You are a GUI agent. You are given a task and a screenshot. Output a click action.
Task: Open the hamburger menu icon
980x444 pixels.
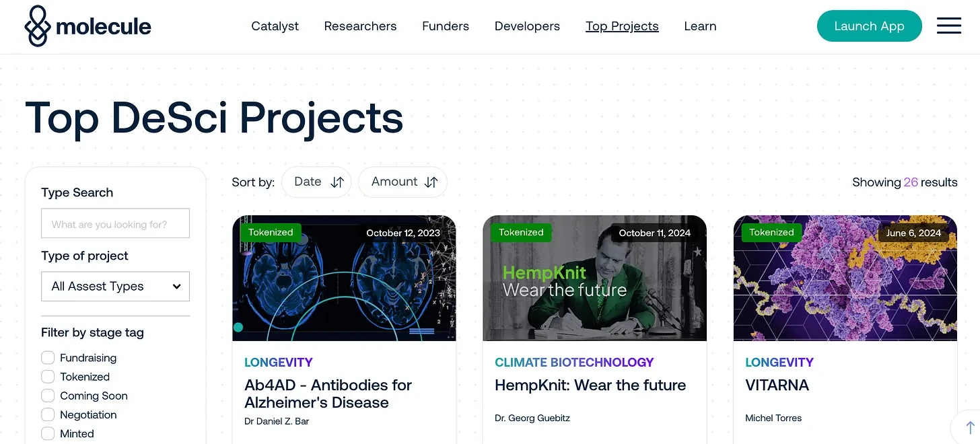[x=949, y=26]
